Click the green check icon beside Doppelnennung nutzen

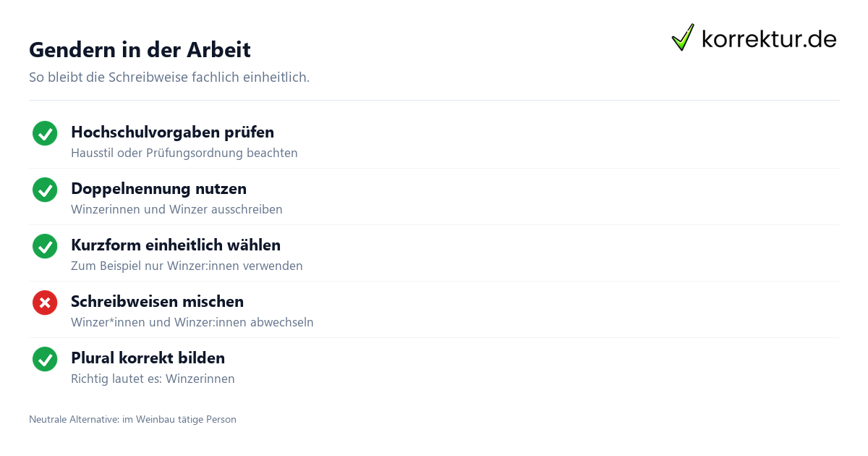pyautogui.click(x=45, y=190)
